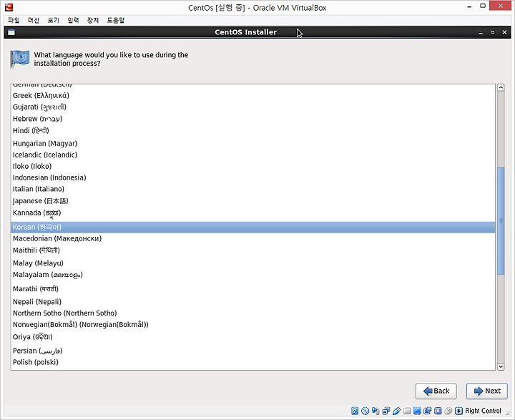
Task: Select Northern Sotho language
Action: (253, 313)
